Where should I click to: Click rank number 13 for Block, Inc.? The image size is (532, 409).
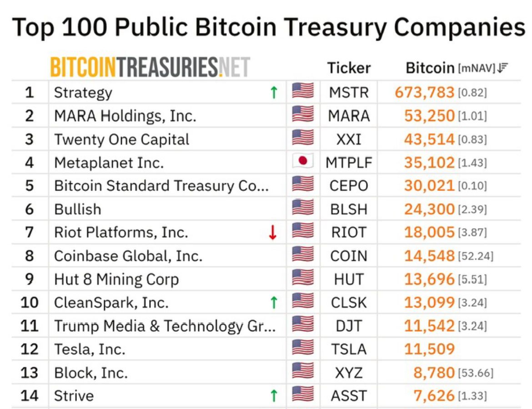click(30, 373)
